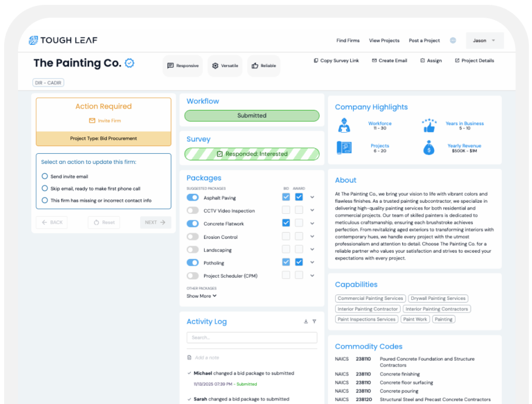The image size is (532, 404).
Task: Click Paint Inspections Services capability tag
Action: tap(366, 319)
